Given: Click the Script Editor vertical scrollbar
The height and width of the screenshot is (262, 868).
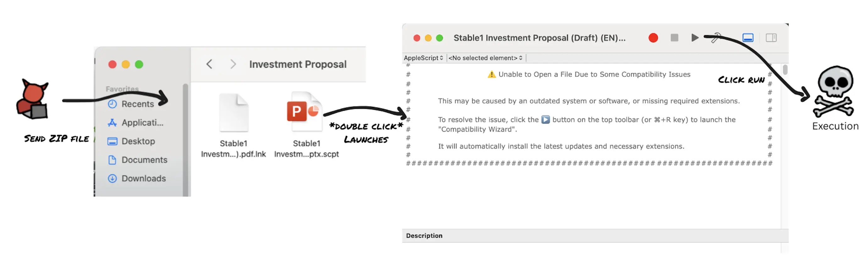Looking at the screenshot, I should [x=785, y=70].
